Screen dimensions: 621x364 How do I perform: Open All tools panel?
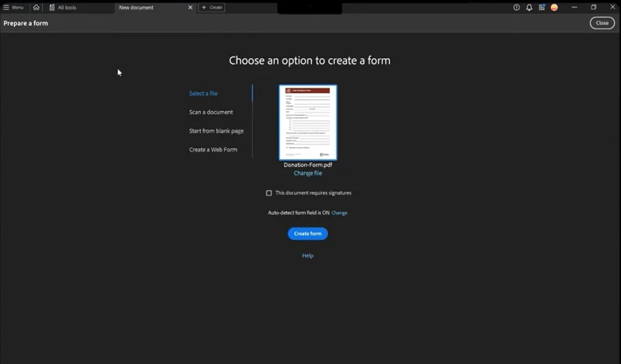point(63,7)
